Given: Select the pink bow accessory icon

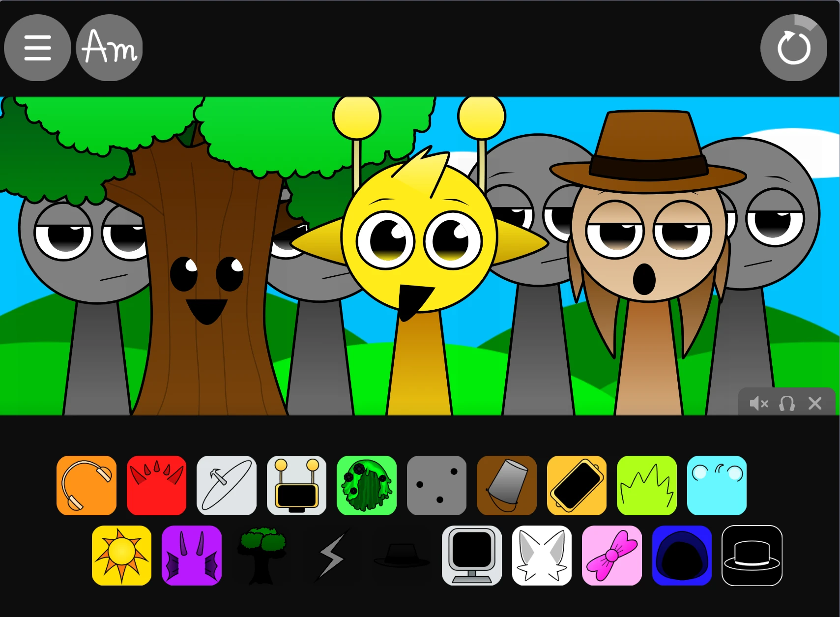Looking at the screenshot, I should point(611,556).
